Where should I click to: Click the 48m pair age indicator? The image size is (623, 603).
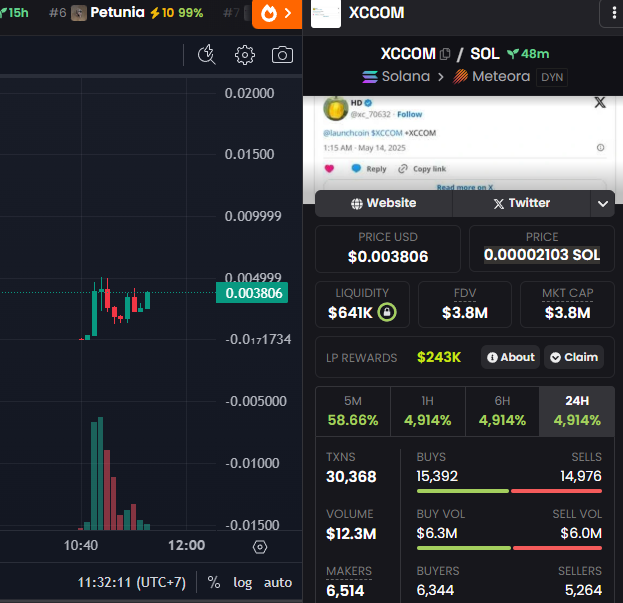pos(528,54)
